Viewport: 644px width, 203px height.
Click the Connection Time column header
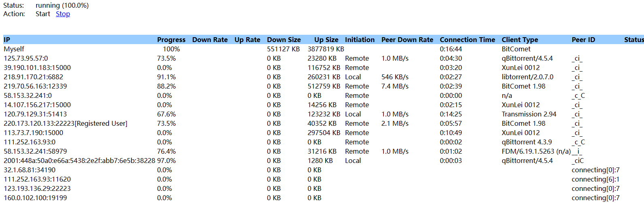(467, 40)
